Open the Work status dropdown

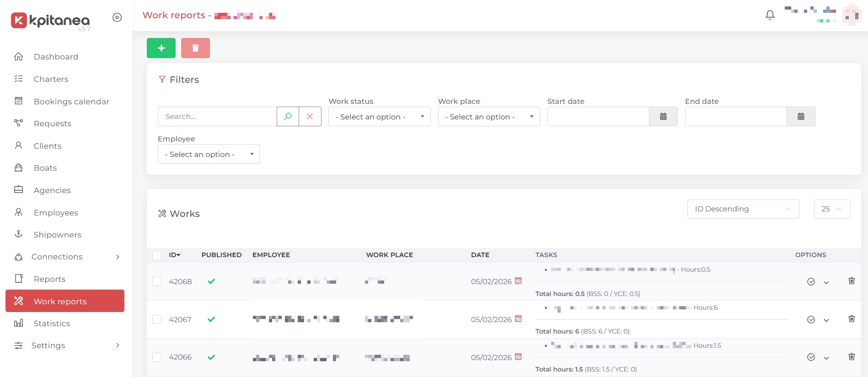pyautogui.click(x=380, y=117)
